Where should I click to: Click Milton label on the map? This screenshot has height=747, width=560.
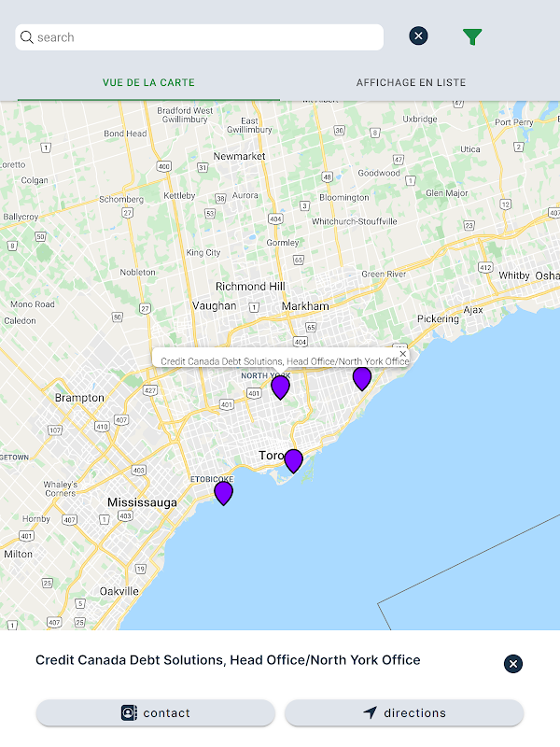click(x=18, y=554)
